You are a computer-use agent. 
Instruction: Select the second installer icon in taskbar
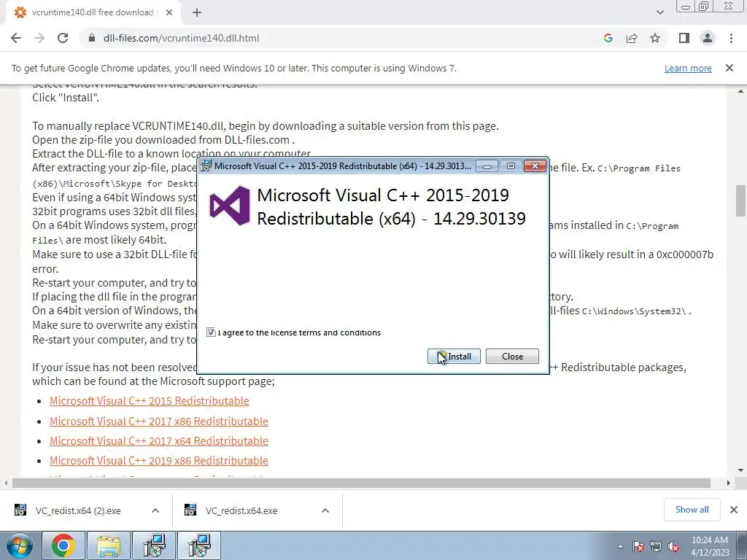click(199, 545)
